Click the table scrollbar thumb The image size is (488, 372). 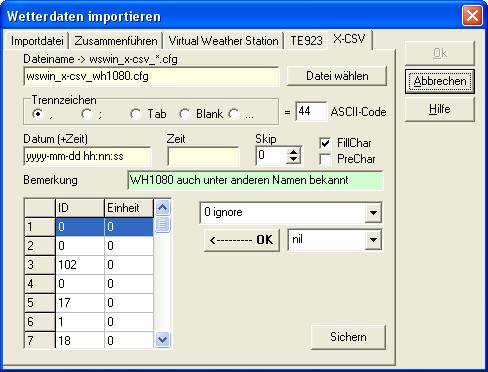[162, 225]
